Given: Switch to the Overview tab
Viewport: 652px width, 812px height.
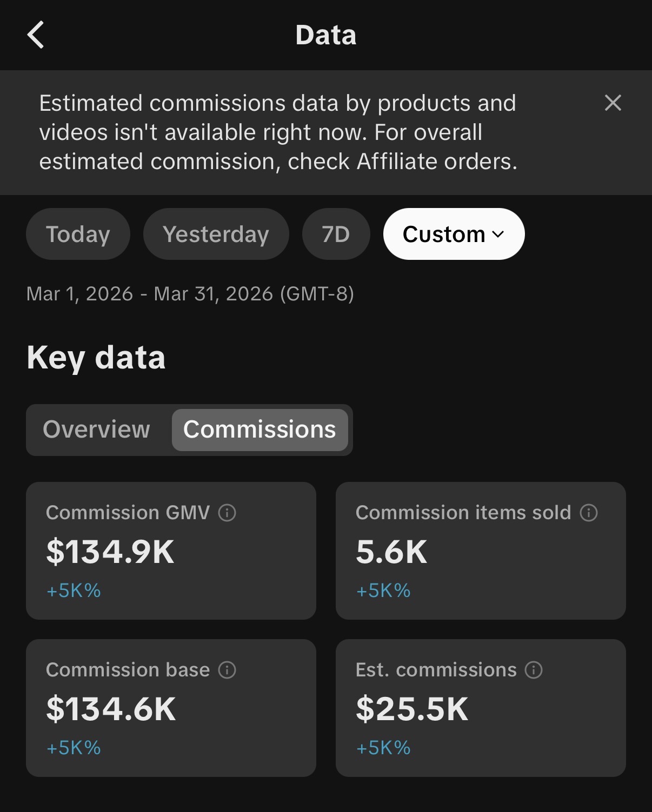Looking at the screenshot, I should pyautogui.click(x=96, y=430).
